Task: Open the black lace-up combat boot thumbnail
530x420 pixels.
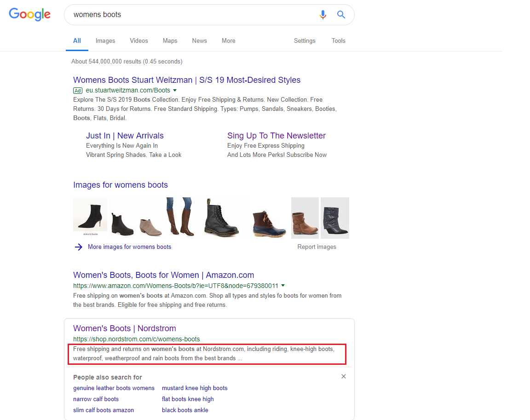Action: click(x=221, y=218)
